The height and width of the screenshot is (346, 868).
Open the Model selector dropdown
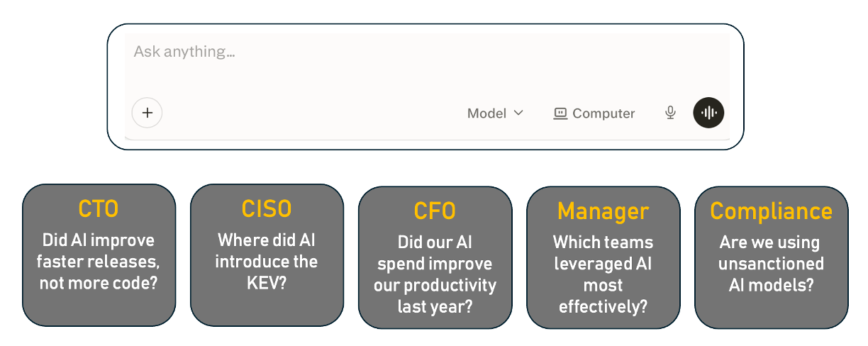pos(495,113)
